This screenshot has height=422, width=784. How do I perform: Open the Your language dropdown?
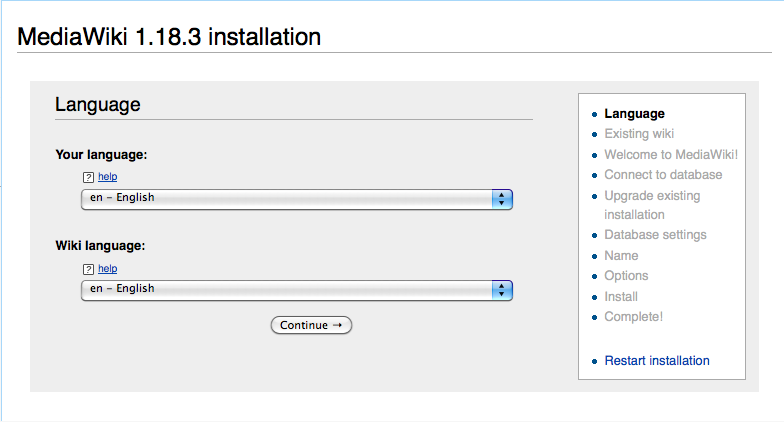click(297, 198)
